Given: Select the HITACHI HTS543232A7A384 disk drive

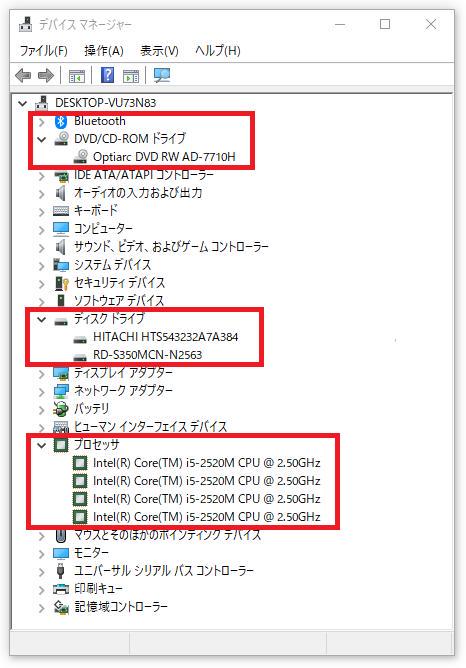Looking at the screenshot, I should tap(165, 337).
